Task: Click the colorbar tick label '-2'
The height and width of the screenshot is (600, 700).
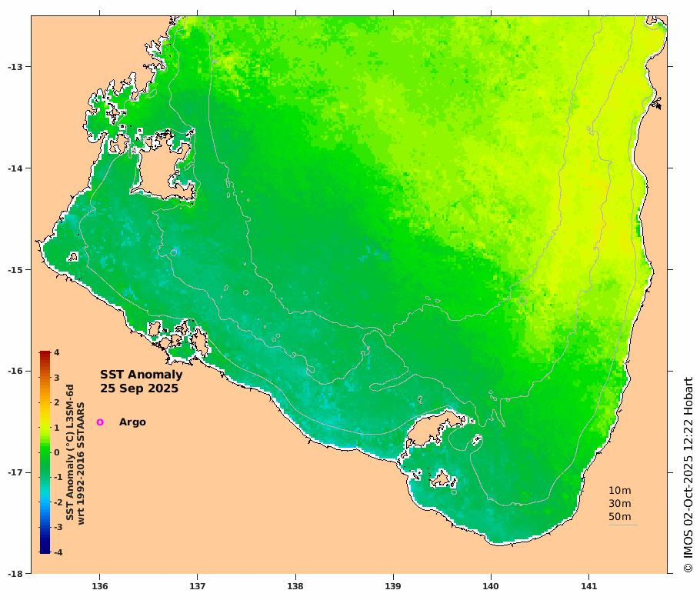Action: [58, 502]
